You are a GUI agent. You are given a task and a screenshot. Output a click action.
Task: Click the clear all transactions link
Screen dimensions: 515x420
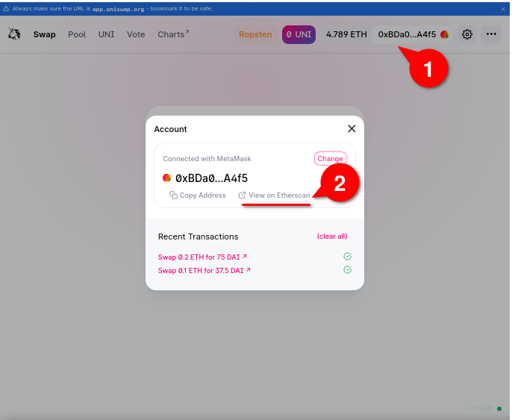click(332, 236)
